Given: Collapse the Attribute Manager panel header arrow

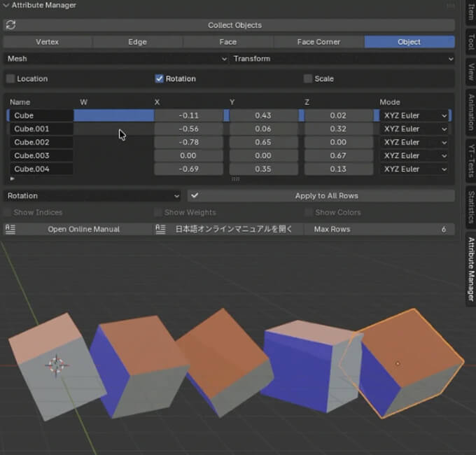Looking at the screenshot, I should (x=6, y=6).
